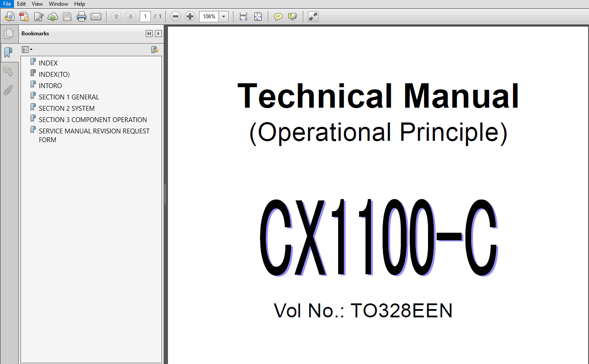
Task: Open the zoom level dropdown arrow
Action: (x=224, y=17)
